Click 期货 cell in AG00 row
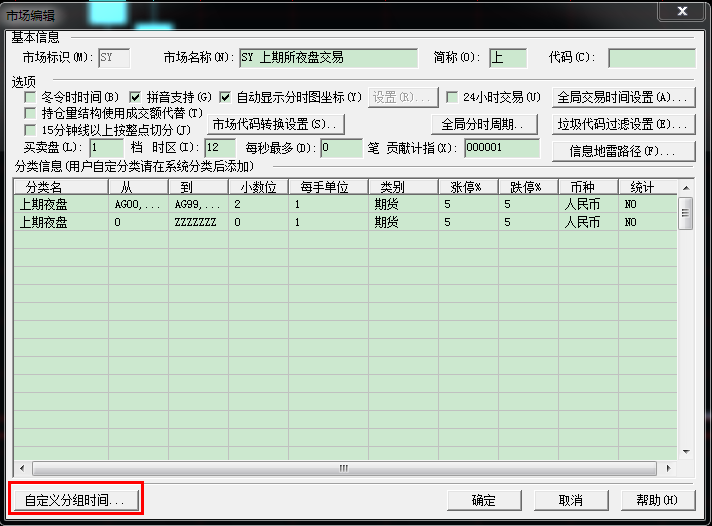The image size is (712, 526). (x=403, y=204)
